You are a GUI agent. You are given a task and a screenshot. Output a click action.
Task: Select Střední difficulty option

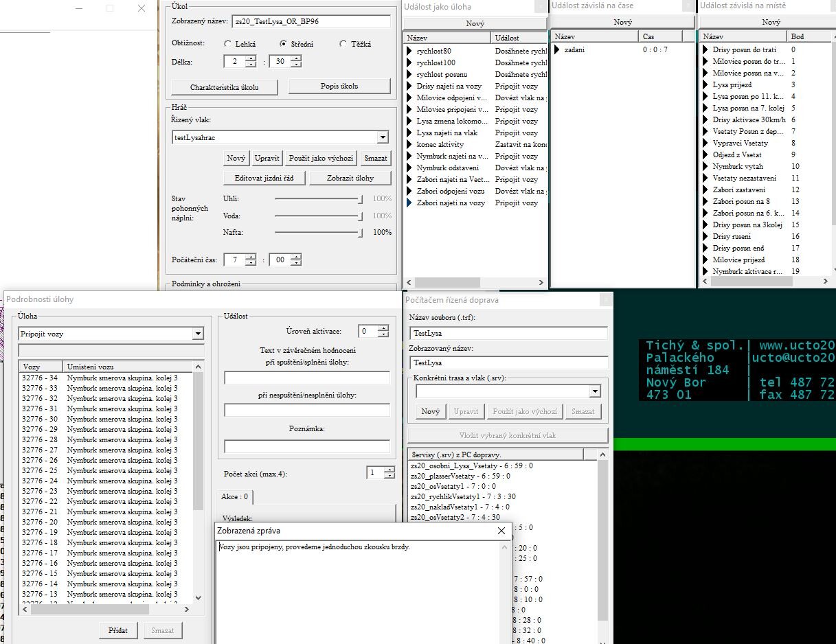tap(283, 44)
